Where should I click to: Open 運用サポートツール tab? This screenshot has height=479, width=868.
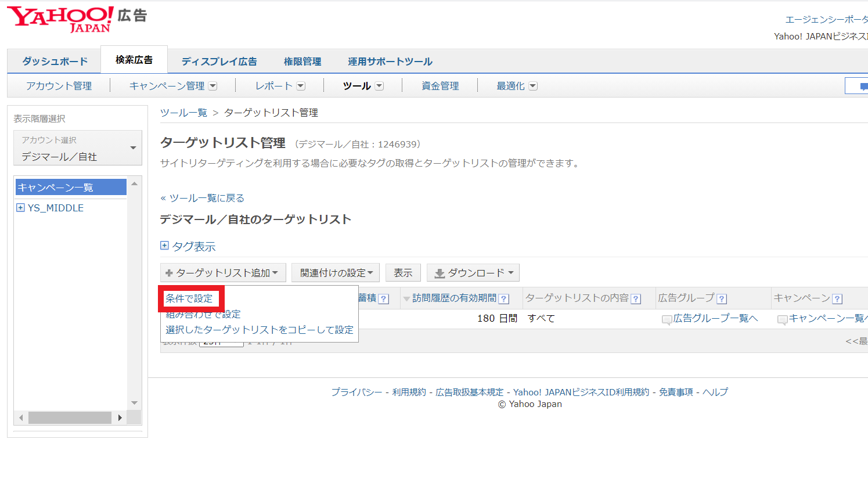390,62
